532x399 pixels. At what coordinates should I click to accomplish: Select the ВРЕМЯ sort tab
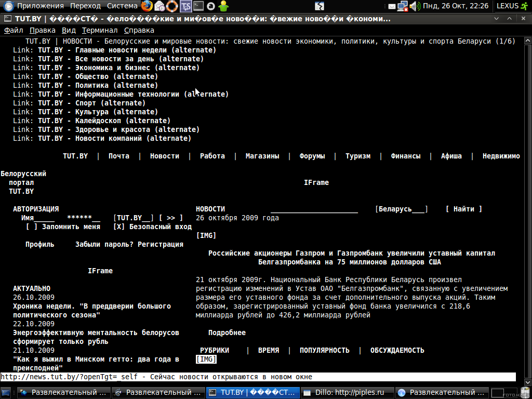[269, 350]
